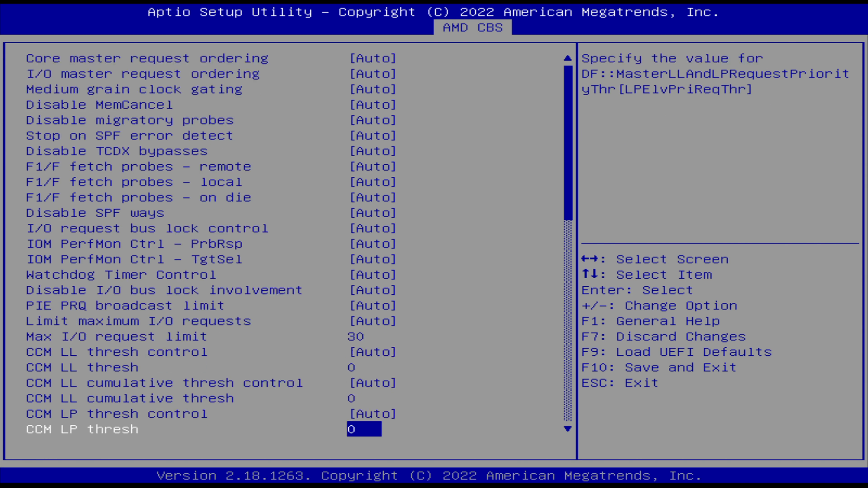Select the AMD CBS tab
This screenshot has height=488, width=868.
tap(472, 27)
